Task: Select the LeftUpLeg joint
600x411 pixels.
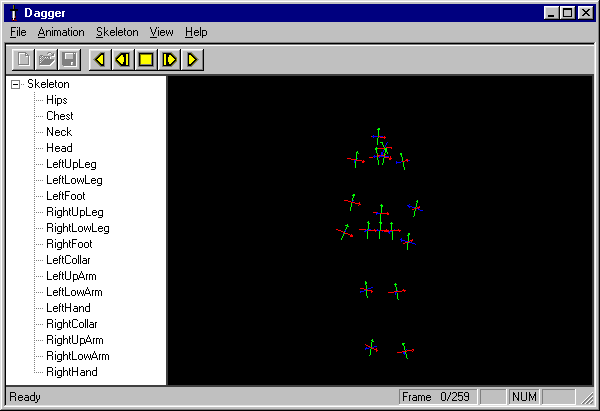Action: pos(71,164)
